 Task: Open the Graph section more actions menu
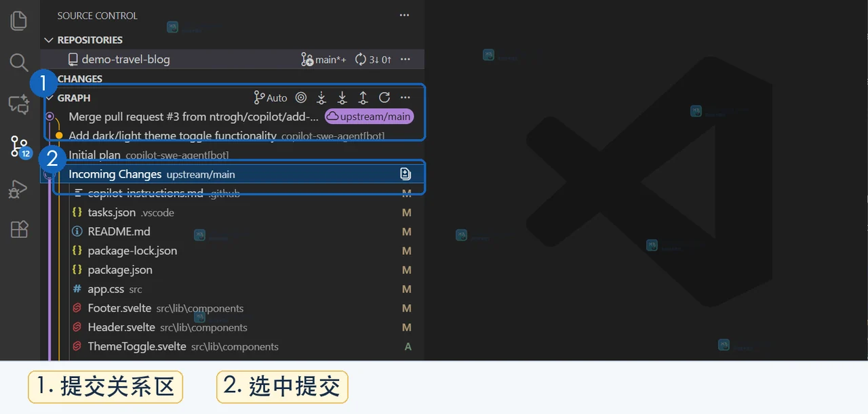pyautogui.click(x=406, y=98)
